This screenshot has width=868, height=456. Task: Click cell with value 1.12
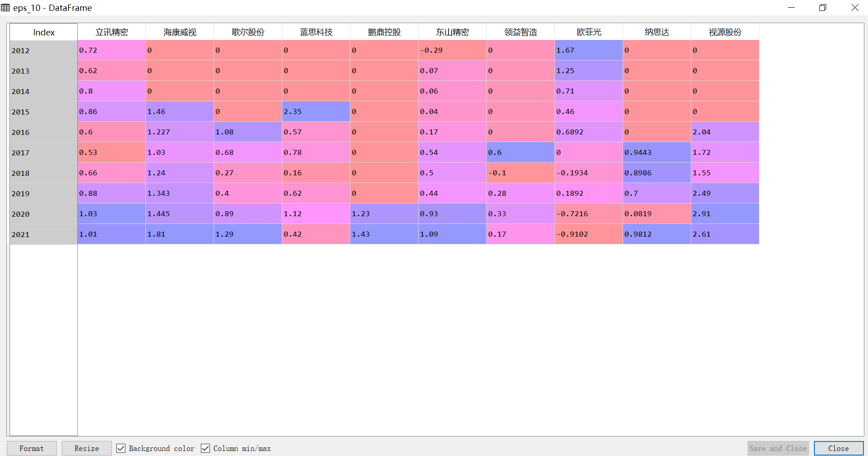click(x=316, y=213)
